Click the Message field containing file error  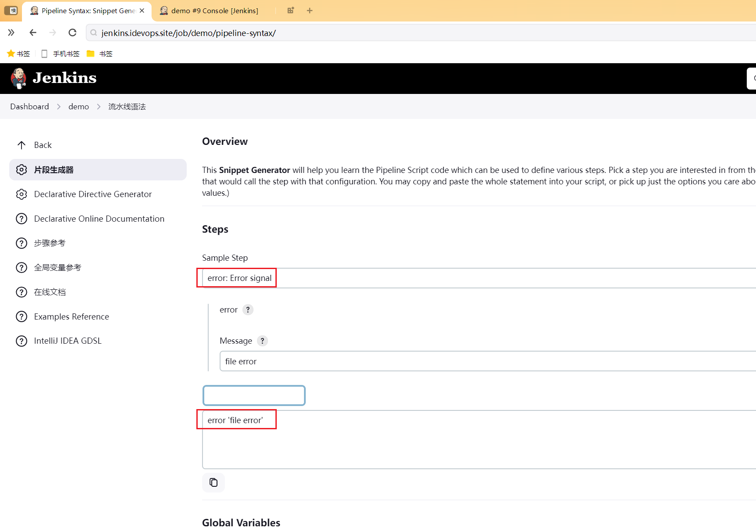[488, 361]
